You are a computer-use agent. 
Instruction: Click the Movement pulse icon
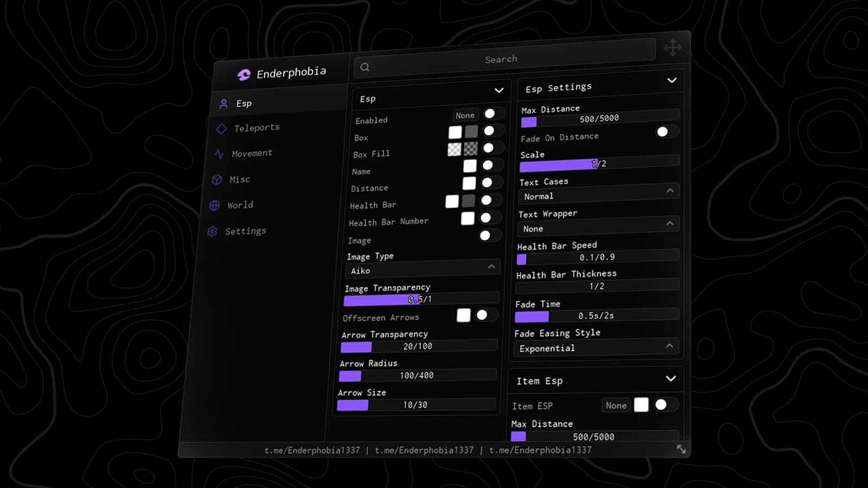(219, 154)
